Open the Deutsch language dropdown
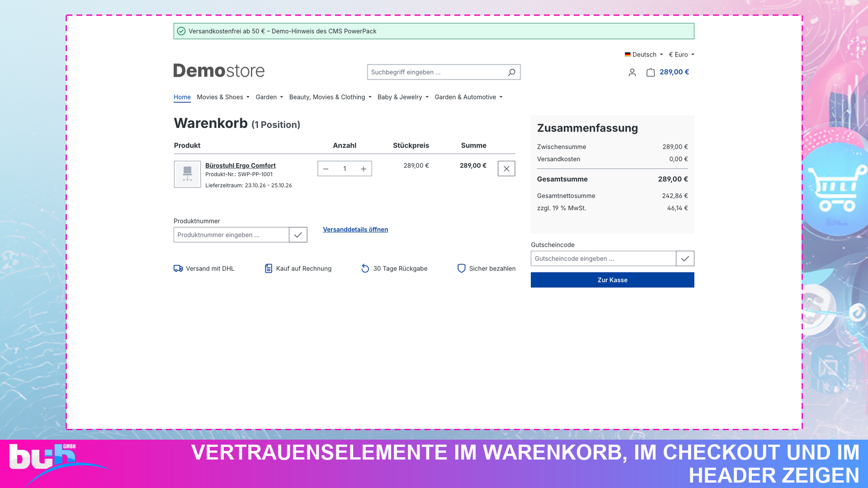The image size is (868, 488). [644, 55]
